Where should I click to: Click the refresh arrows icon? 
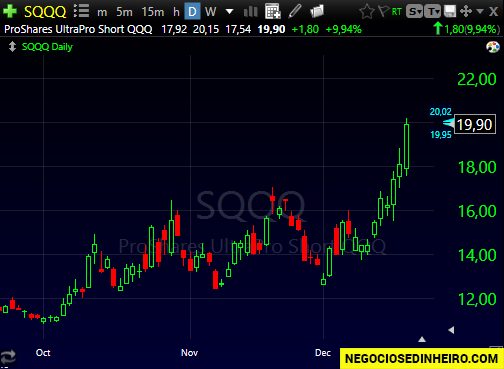point(8,357)
